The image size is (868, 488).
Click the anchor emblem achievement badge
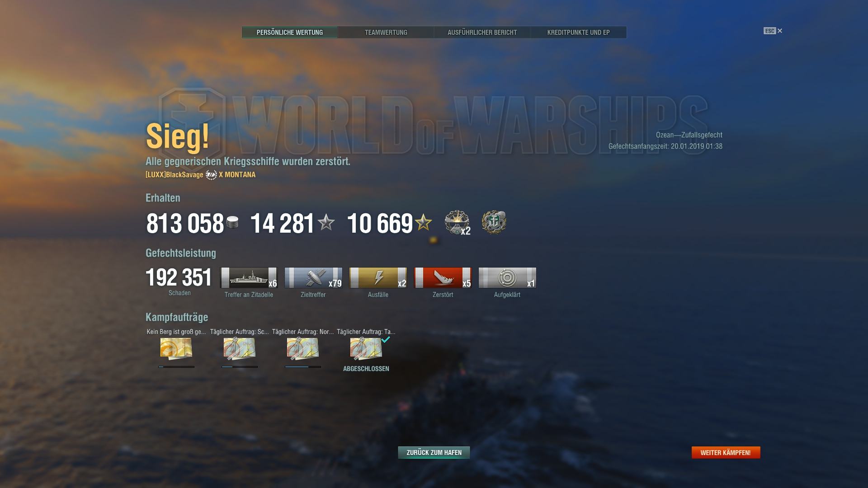(494, 222)
